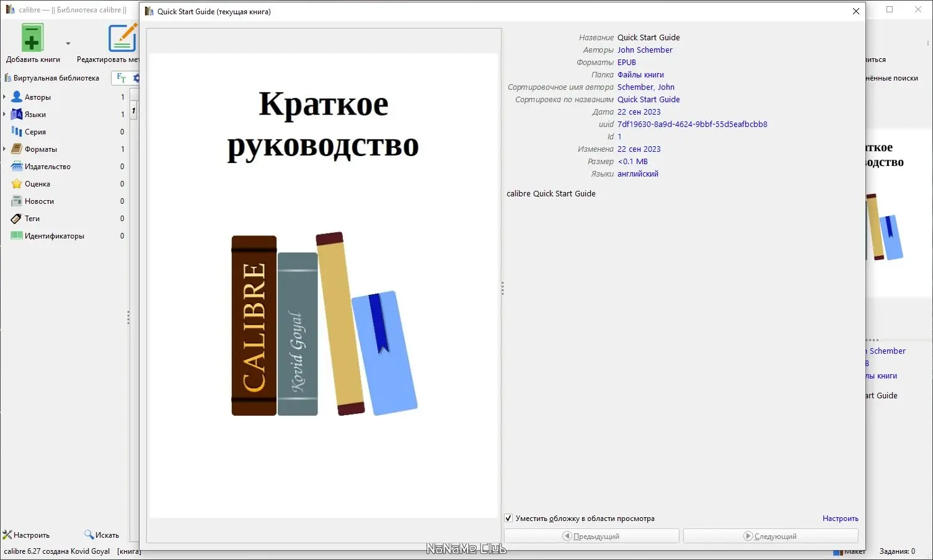
Task: Click the Предыдущий button
Action: pos(591,536)
